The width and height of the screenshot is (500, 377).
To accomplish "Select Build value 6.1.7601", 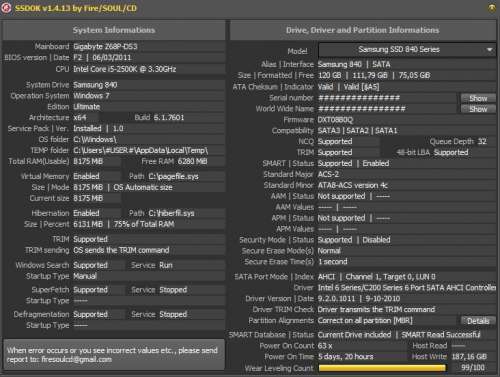I will [x=169, y=117].
